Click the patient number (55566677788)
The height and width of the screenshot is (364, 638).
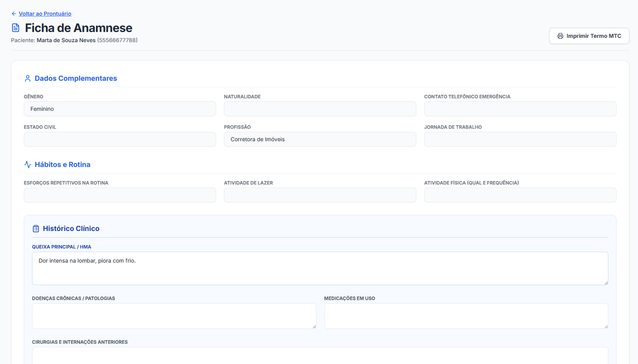(x=117, y=40)
